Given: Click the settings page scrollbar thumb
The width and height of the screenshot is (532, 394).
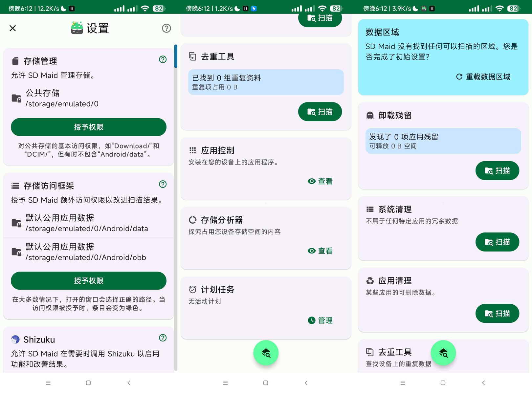Looking at the screenshot, I should [176, 56].
